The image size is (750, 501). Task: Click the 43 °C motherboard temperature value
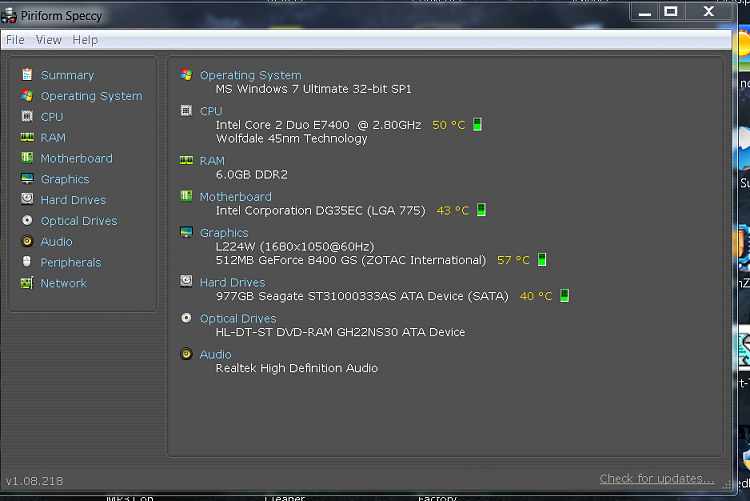click(x=453, y=211)
